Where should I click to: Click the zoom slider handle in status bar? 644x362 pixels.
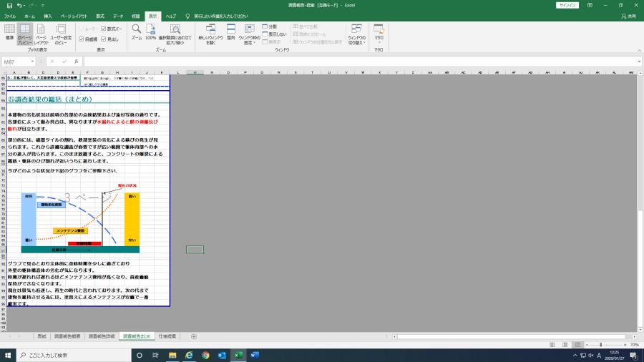[601, 345]
